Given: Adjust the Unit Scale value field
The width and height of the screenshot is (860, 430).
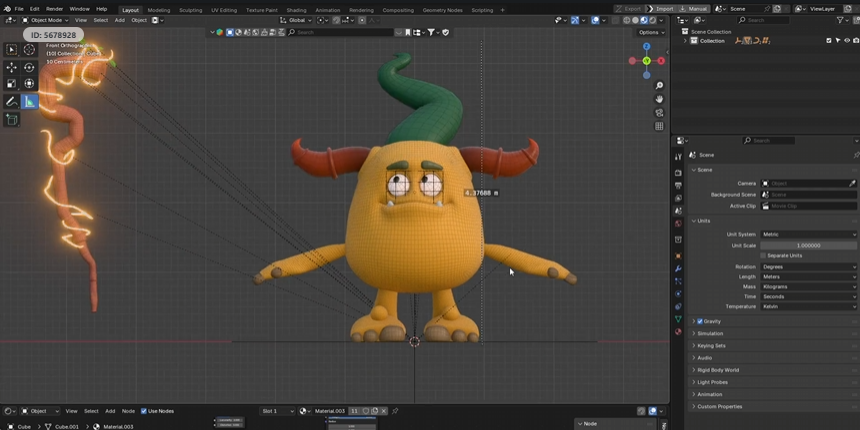Looking at the screenshot, I should 808,245.
